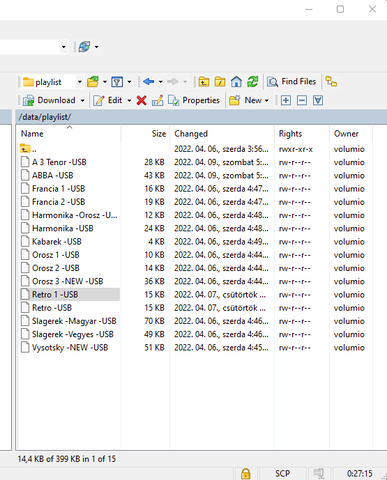Click the rwxr-xr-x rights cell
This screenshot has height=480, width=387.
coord(296,149)
